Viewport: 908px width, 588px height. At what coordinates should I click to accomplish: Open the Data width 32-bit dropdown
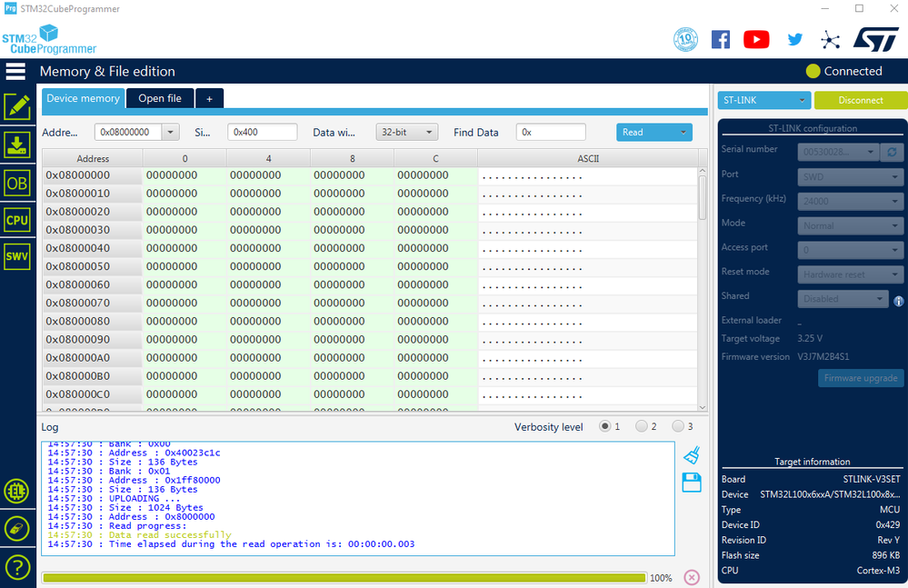(406, 132)
